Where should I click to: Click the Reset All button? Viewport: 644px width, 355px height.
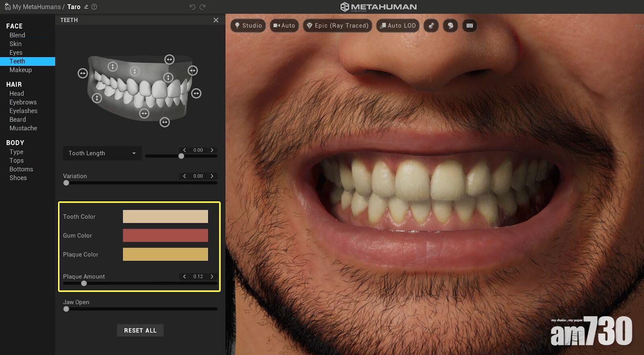(x=140, y=330)
